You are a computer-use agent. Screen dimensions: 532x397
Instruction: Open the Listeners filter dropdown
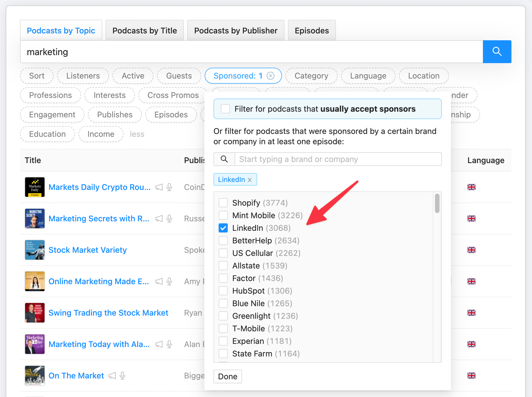pyautogui.click(x=83, y=76)
